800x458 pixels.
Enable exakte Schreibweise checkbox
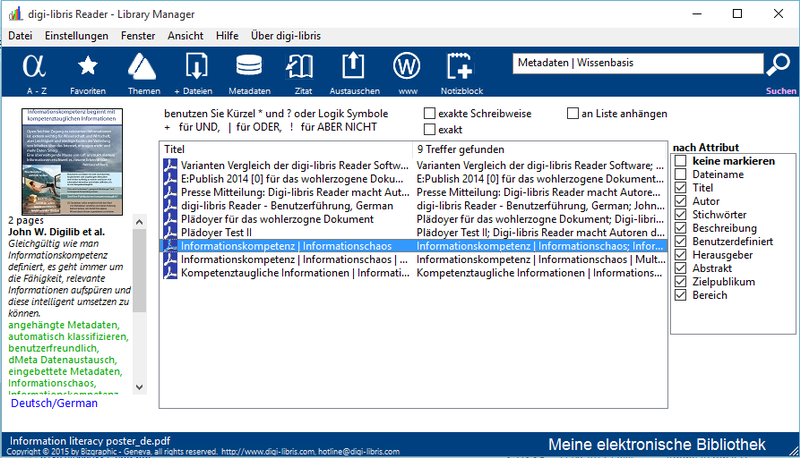[430, 113]
